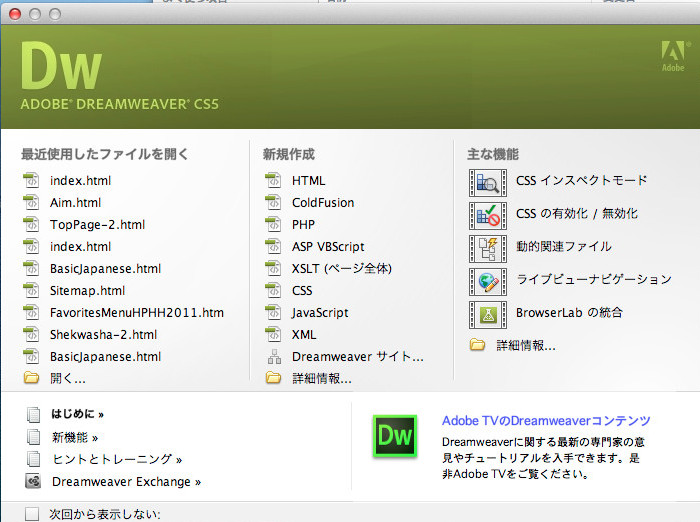This screenshot has height=522, width=700.
Task: Open 動的関連ファイル feature text link
Action: pyautogui.click(x=564, y=246)
